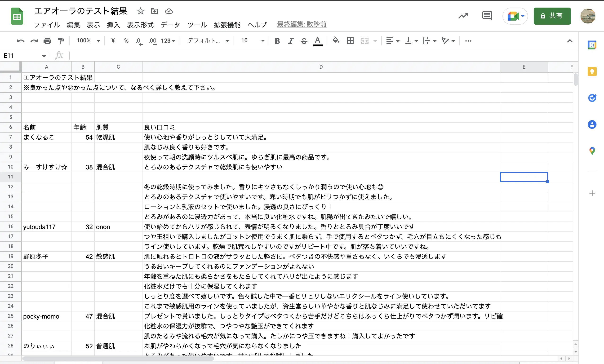Image resolution: width=604 pixels, height=364 pixels.
Task: Open the データ menu
Action: click(x=170, y=25)
